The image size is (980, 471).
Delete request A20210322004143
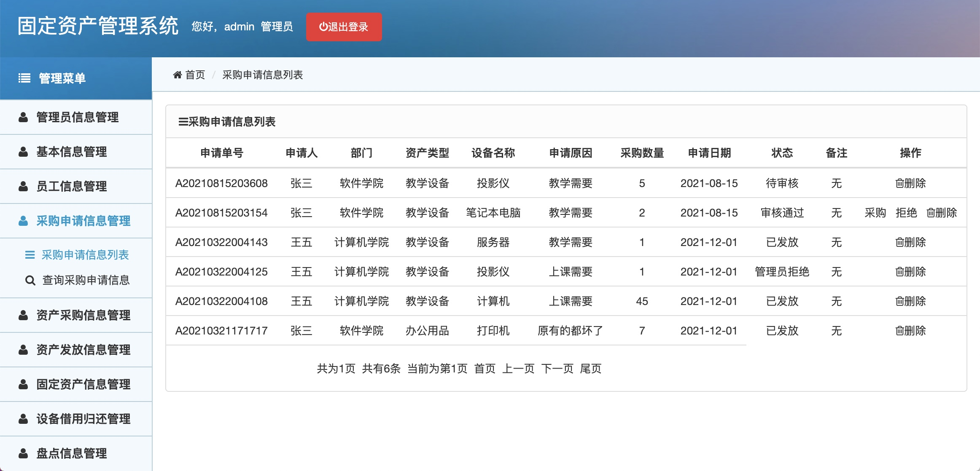click(910, 242)
